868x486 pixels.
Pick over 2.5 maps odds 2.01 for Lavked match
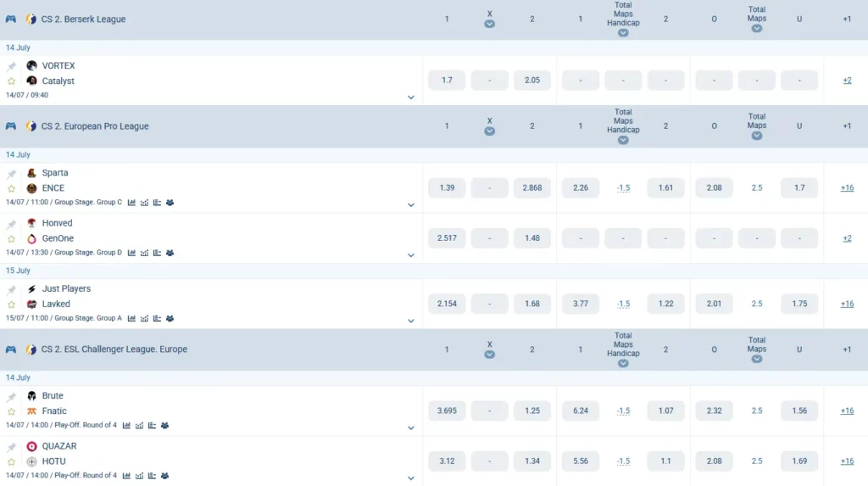point(714,304)
